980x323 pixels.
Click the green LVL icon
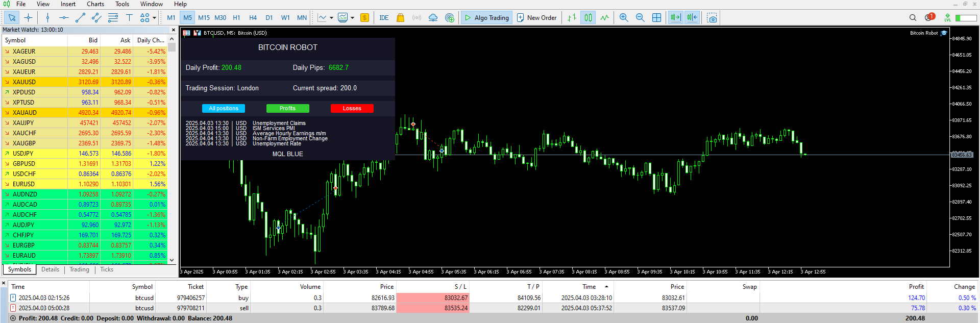947,18
